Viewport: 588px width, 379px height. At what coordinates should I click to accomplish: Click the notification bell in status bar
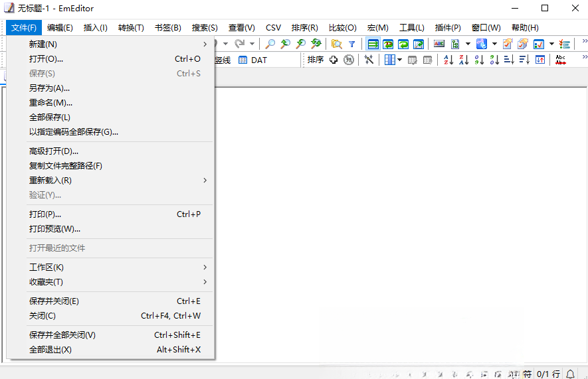pyautogui.click(x=570, y=374)
